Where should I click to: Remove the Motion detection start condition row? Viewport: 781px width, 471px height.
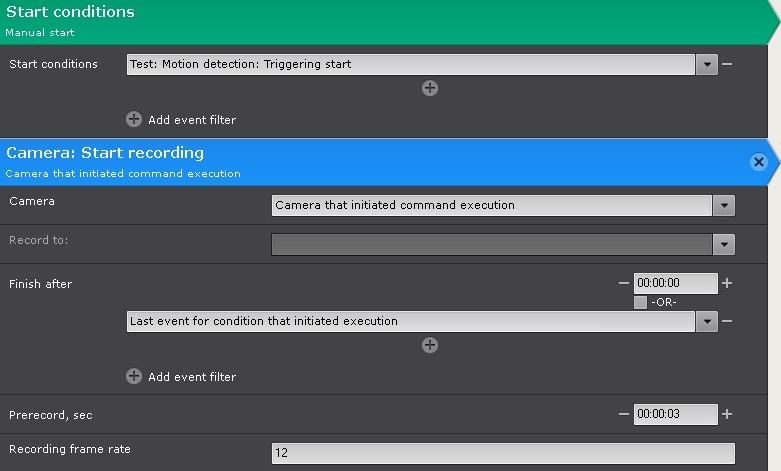pos(727,64)
